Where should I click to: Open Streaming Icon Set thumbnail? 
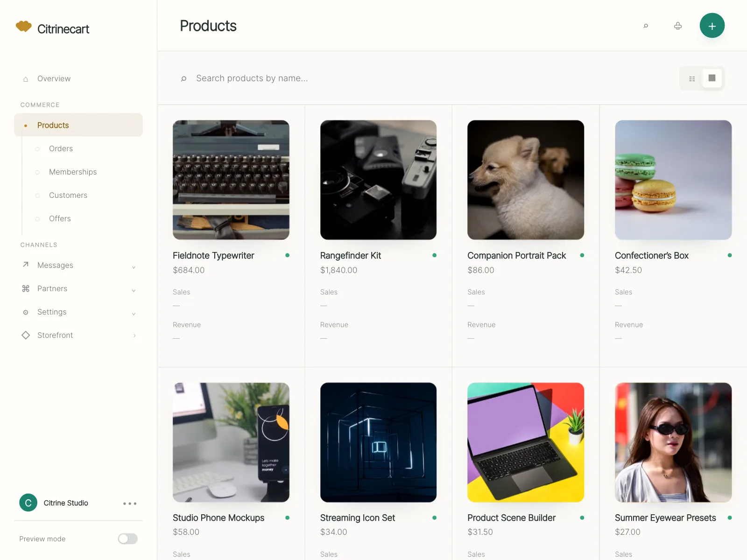(378, 442)
